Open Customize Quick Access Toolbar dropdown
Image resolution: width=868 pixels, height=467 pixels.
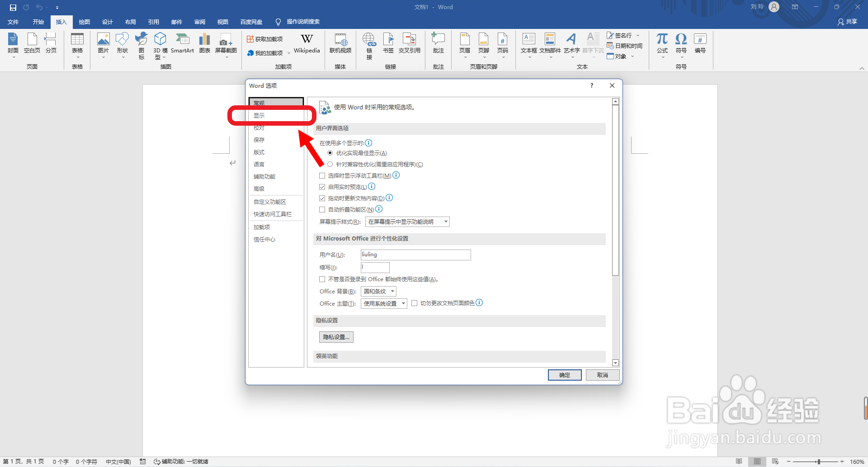tap(57, 8)
